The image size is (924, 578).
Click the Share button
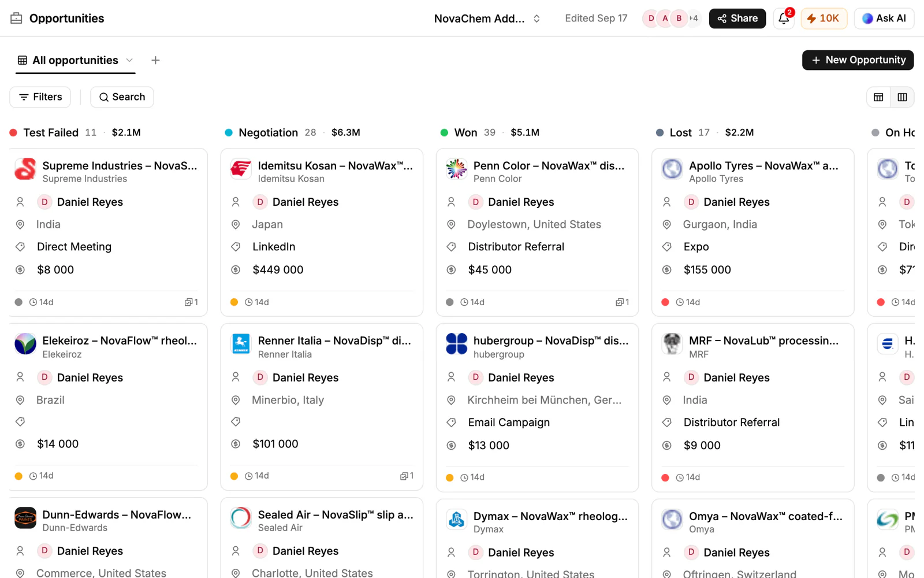pos(737,18)
